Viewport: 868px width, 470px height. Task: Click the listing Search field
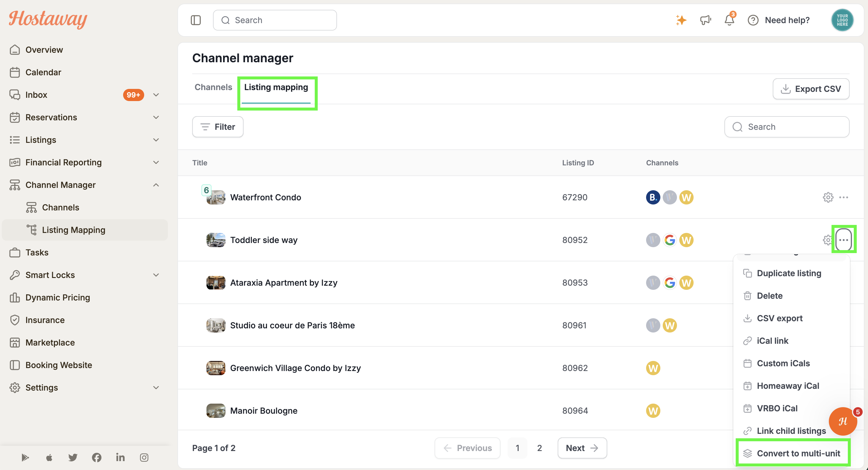786,127
